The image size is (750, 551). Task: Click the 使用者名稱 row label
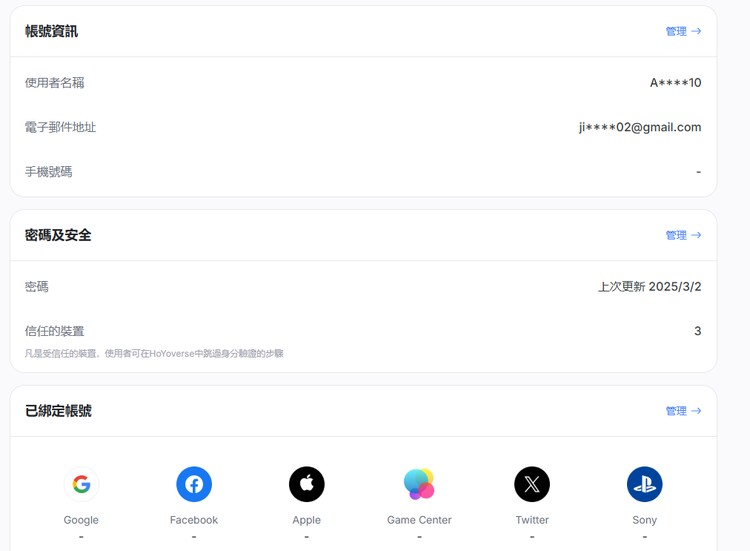(55, 83)
